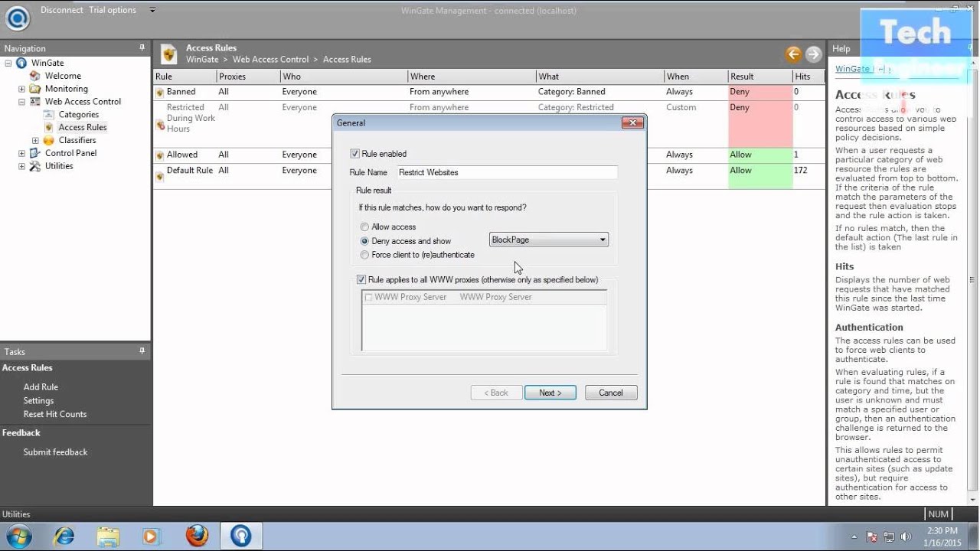Pin the Navigation panel
980x551 pixels.
tap(142, 47)
